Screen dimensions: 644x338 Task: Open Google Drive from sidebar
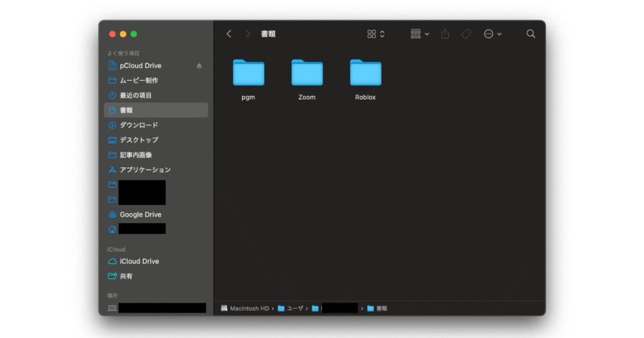click(140, 214)
